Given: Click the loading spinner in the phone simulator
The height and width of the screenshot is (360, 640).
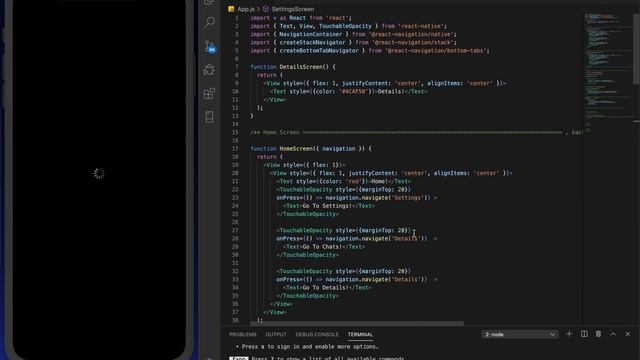Looking at the screenshot, I should click(99, 174).
